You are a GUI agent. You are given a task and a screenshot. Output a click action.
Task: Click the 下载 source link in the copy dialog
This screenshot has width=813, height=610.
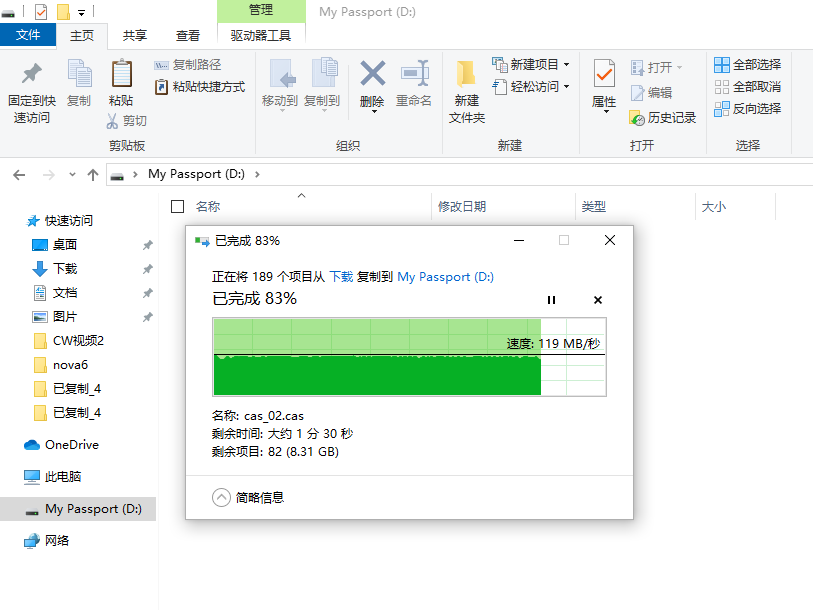[341, 277]
